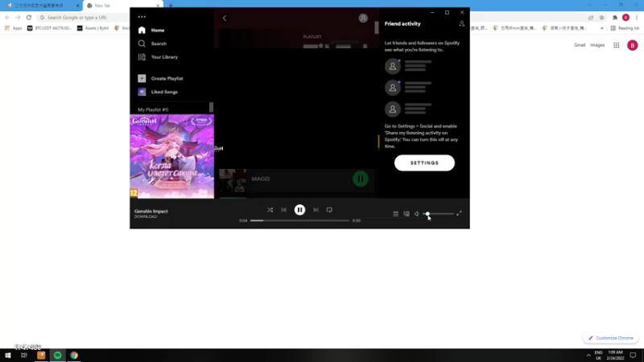This screenshot has height=362, width=644.
Task: Open Chrome extensions puzzle icon
Action: point(615,18)
